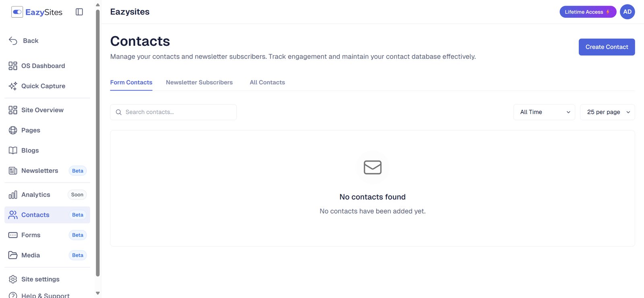The height and width of the screenshot is (298, 644).
Task: Open Media folder icon
Action: coord(13,255)
